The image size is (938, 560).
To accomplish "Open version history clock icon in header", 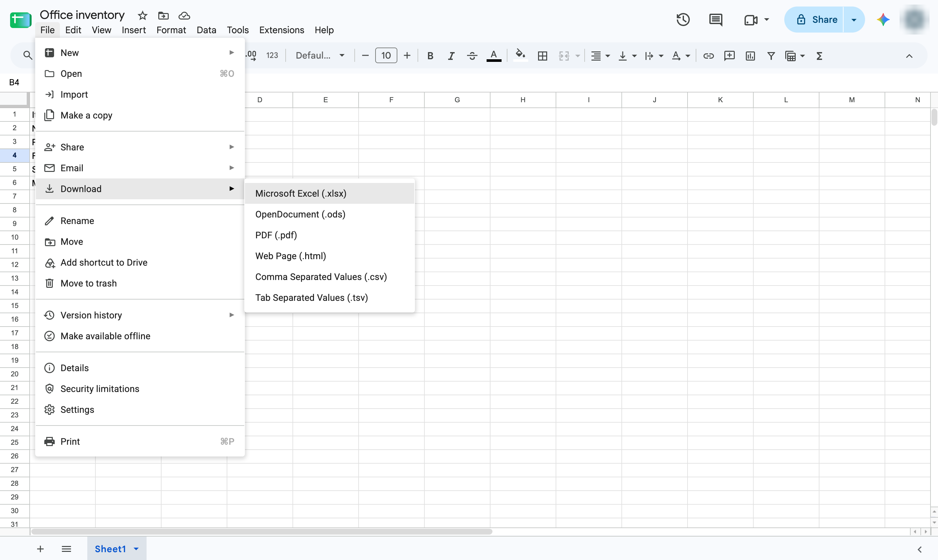I will [x=683, y=20].
